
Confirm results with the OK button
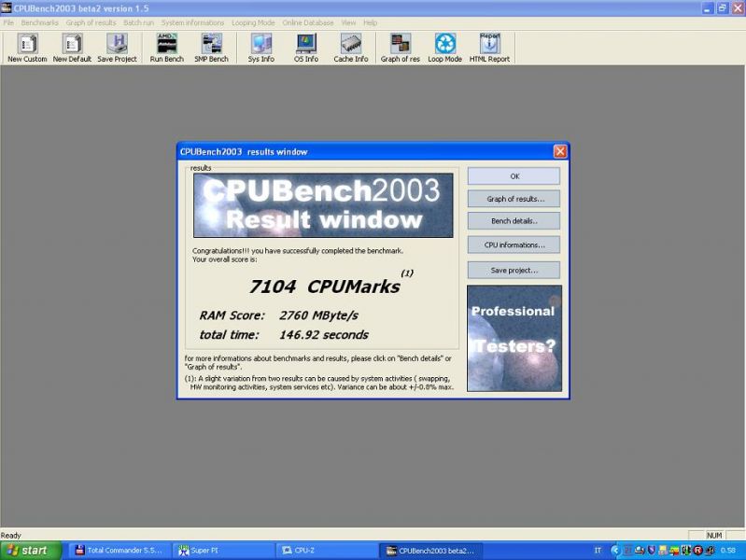514,176
